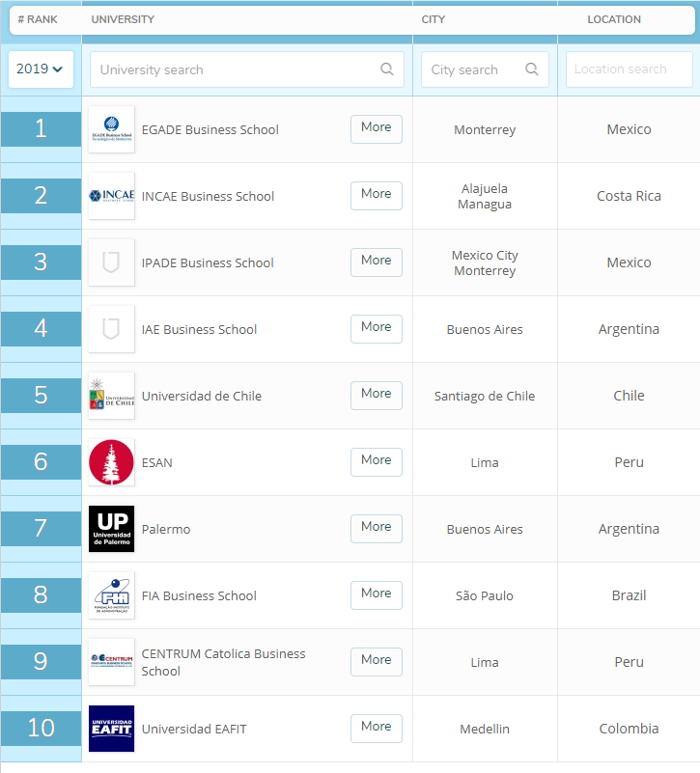The image size is (700, 773).
Task: Click the LOCATION column header
Action: (614, 19)
